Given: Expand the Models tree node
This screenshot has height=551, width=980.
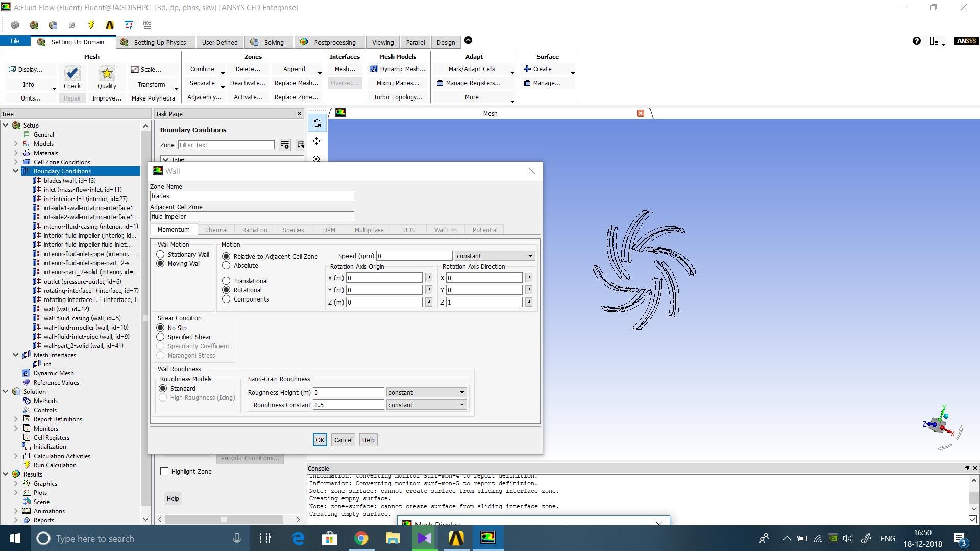Looking at the screenshot, I should [x=16, y=144].
